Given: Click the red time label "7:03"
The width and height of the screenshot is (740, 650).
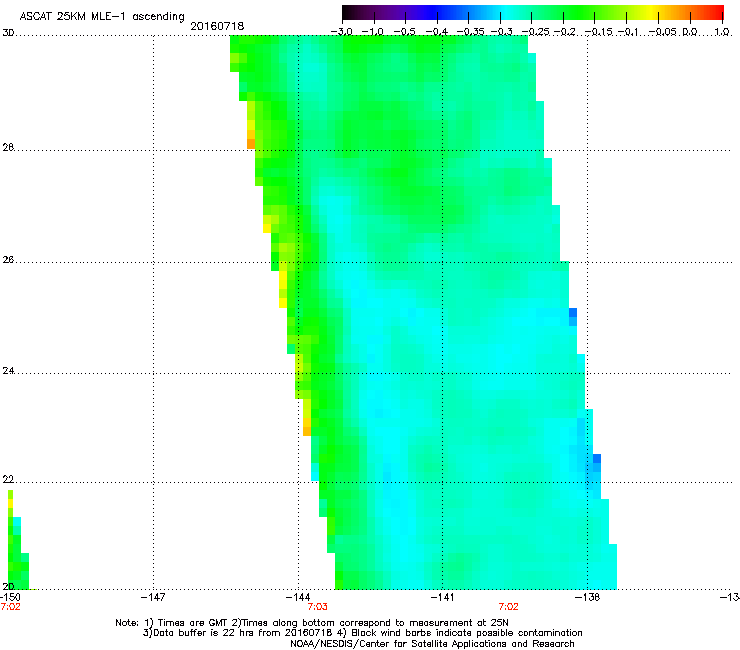Looking at the screenshot, I should pos(318,607).
